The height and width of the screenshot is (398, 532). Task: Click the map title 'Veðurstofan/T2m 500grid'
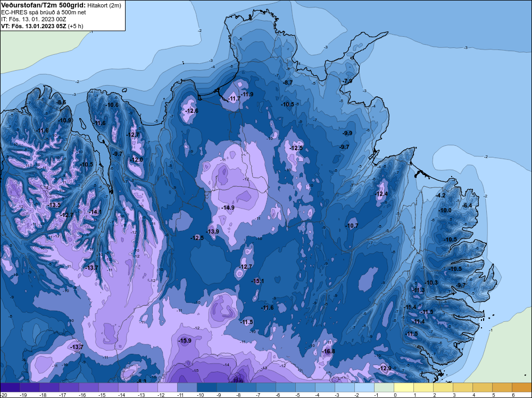[x=43, y=5]
